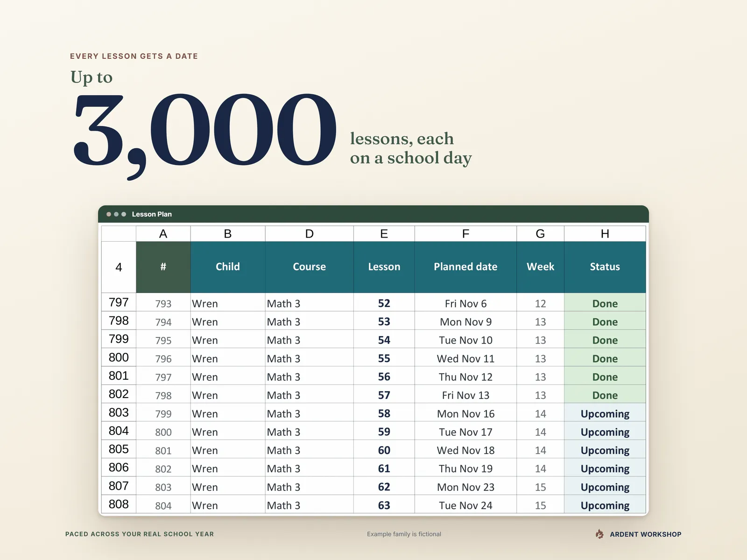The height and width of the screenshot is (560, 747).
Task: Click the Ardent Workshop flame logo icon
Action: (x=599, y=534)
